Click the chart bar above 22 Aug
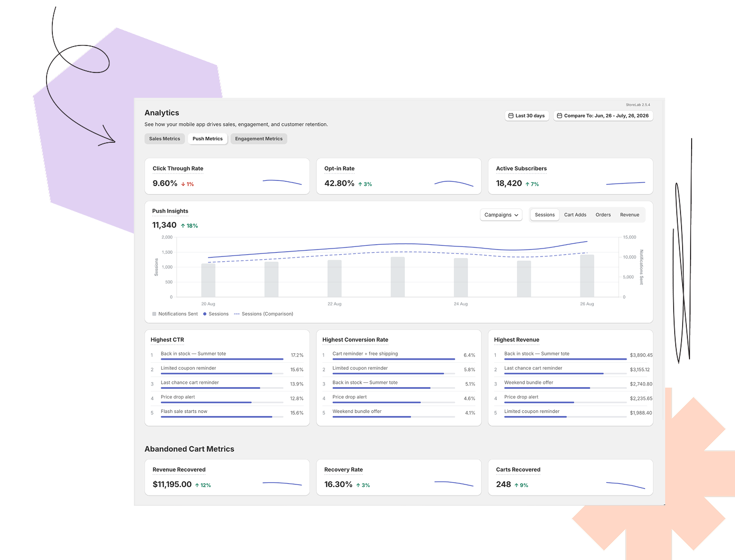This screenshot has width=735, height=560. (334, 278)
